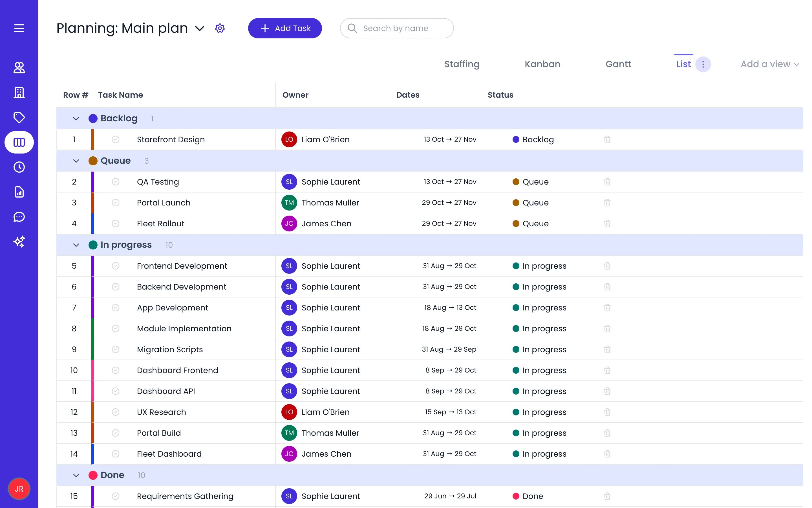Open the Frontend Development task
Image resolution: width=812 pixels, height=508 pixels.
click(182, 266)
